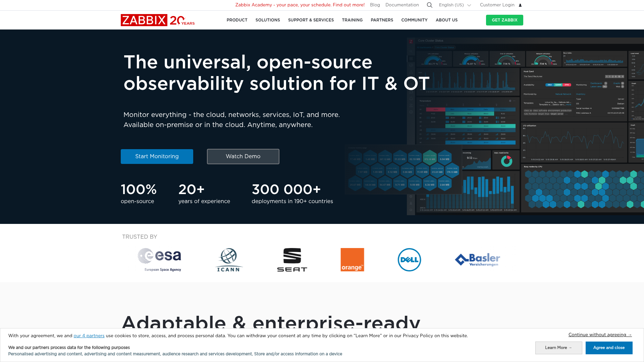
Task: Click the Basler Versicherungen logo
Action: coord(477,259)
